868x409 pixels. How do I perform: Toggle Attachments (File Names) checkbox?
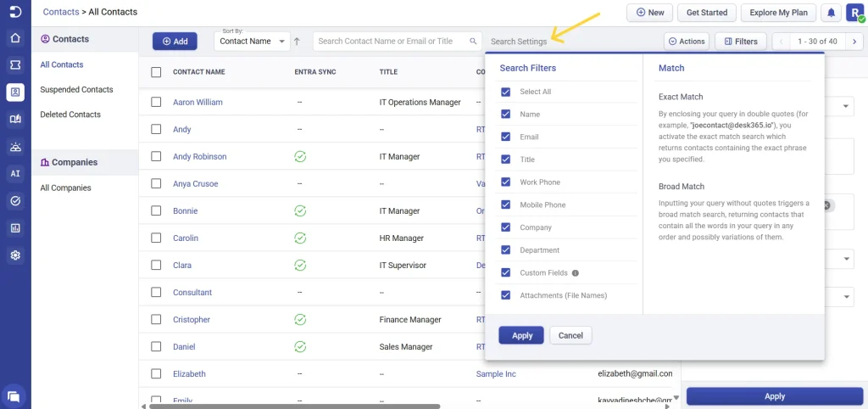tap(505, 295)
